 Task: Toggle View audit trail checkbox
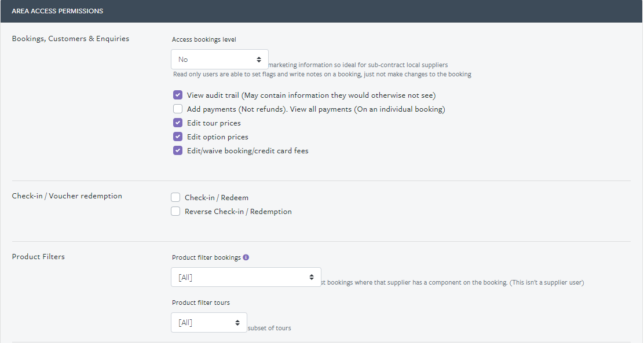[178, 95]
